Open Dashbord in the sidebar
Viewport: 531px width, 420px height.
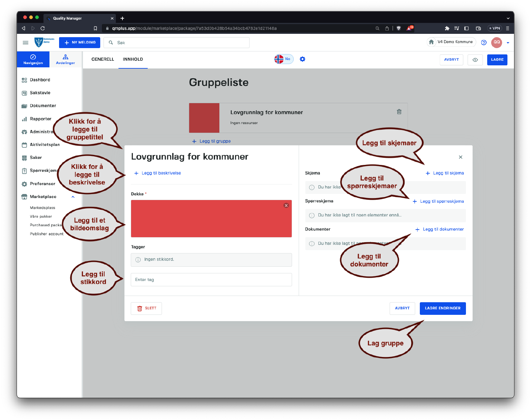coord(40,80)
